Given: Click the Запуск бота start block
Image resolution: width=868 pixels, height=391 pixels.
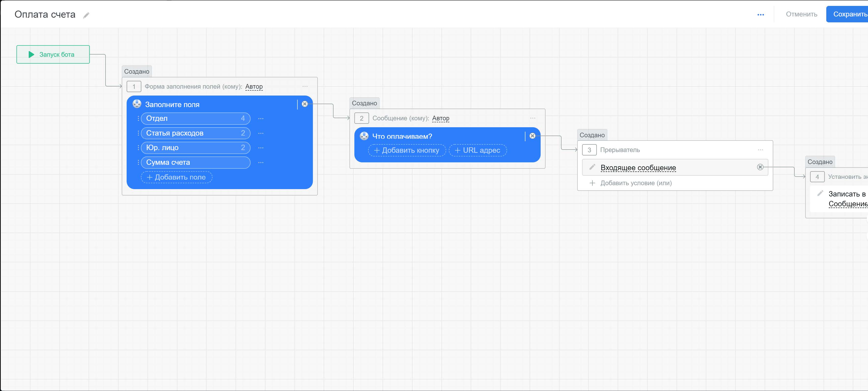Looking at the screenshot, I should point(53,54).
